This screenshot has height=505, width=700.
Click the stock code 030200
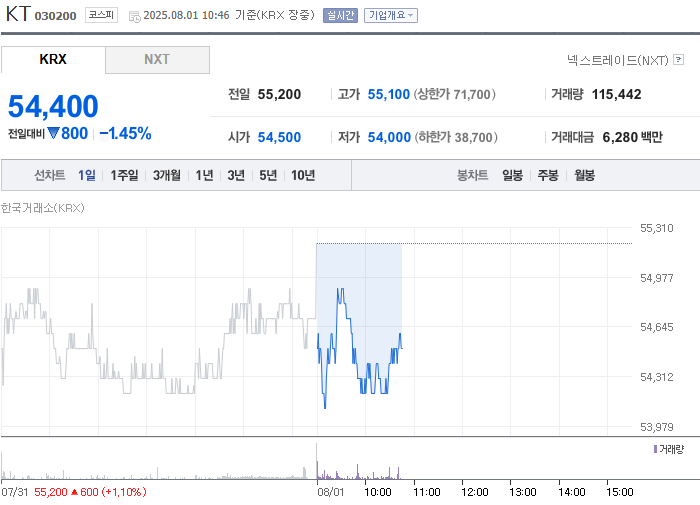55,16
